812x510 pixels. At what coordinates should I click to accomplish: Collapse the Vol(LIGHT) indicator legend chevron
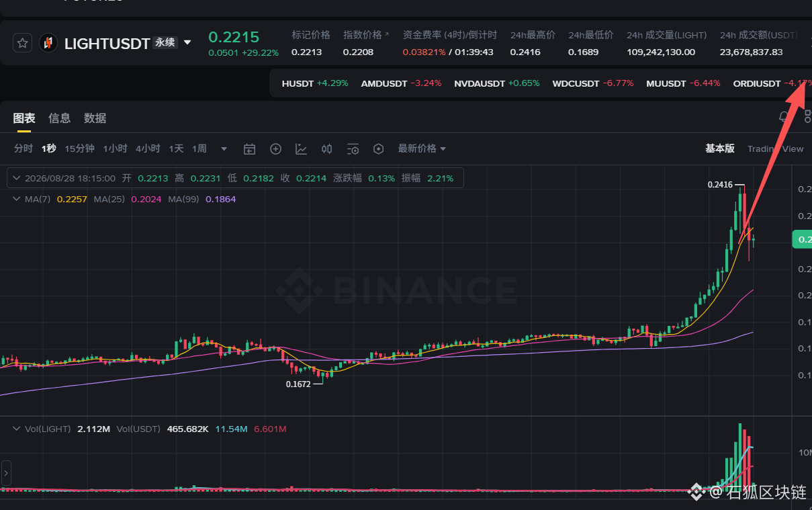(x=16, y=429)
